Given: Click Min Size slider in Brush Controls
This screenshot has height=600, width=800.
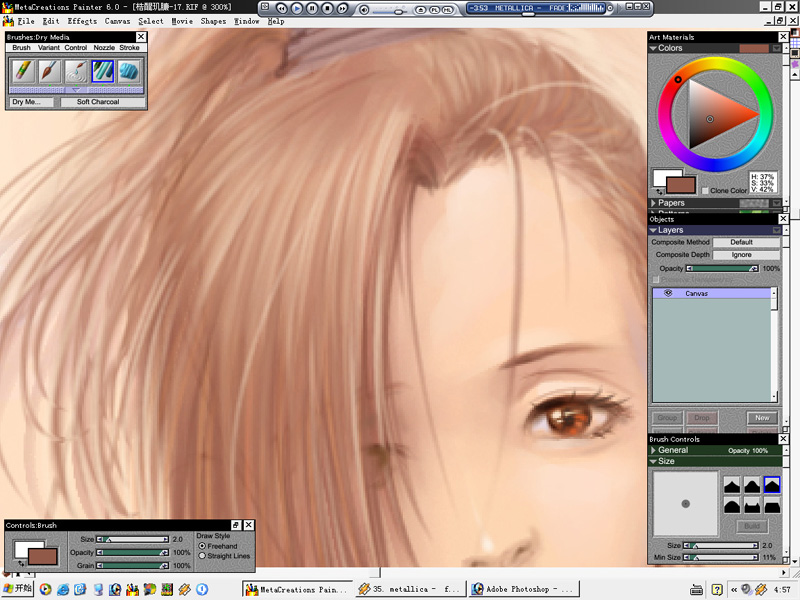Looking at the screenshot, I should [x=721, y=558].
